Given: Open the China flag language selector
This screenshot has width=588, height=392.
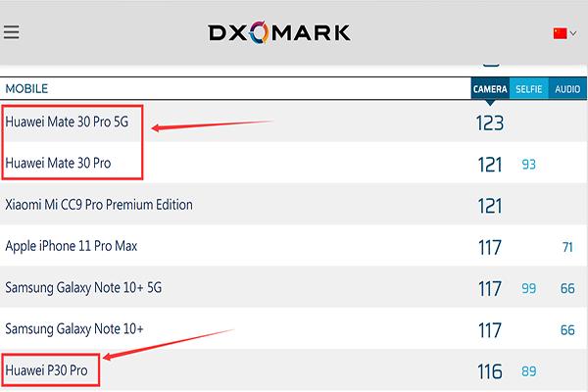Looking at the screenshot, I should [563, 33].
